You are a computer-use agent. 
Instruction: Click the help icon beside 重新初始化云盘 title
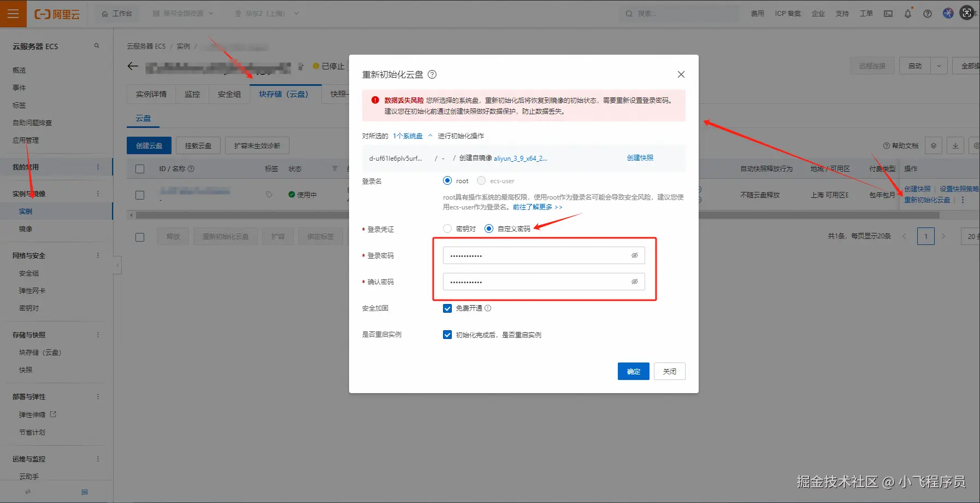pos(432,74)
